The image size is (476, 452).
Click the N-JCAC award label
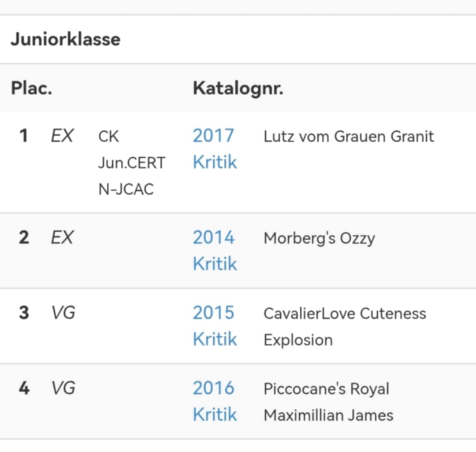pos(126,189)
